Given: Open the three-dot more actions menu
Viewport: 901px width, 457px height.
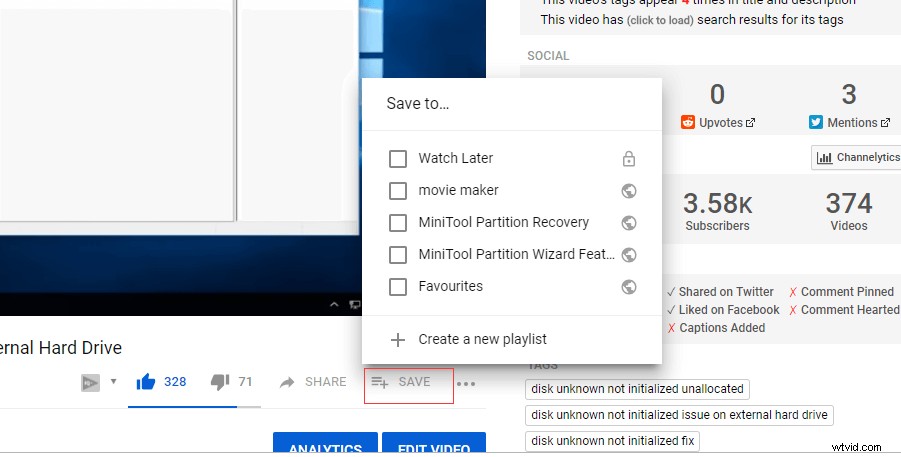Looking at the screenshot, I should (x=466, y=383).
